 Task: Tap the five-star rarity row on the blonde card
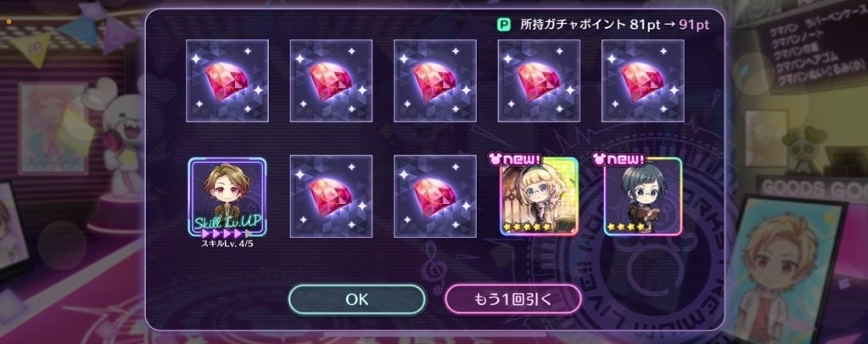click(529, 227)
